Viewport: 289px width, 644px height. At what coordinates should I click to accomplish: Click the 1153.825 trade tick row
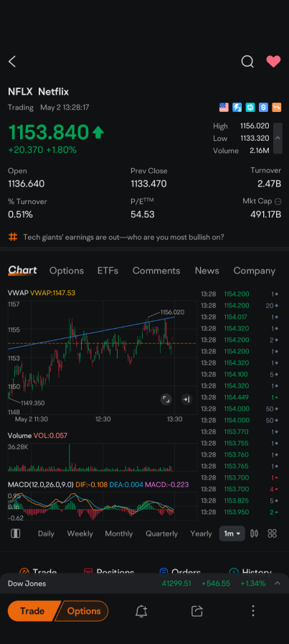(x=240, y=500)
